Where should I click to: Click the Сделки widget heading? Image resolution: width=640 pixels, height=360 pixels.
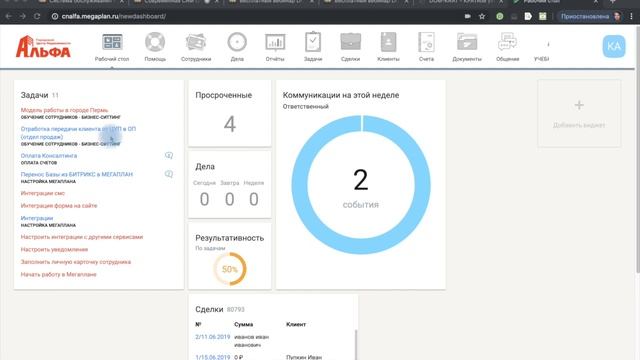pos(209,309)
